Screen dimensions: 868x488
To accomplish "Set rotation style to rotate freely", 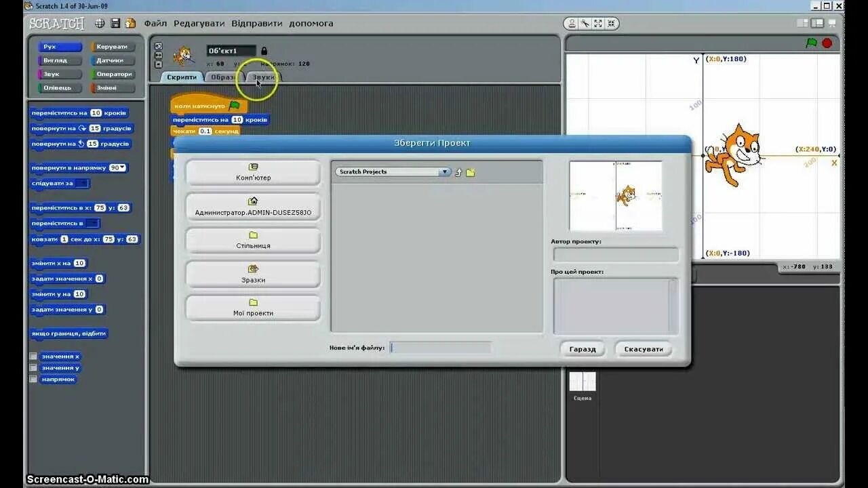I will click(159, 47).
